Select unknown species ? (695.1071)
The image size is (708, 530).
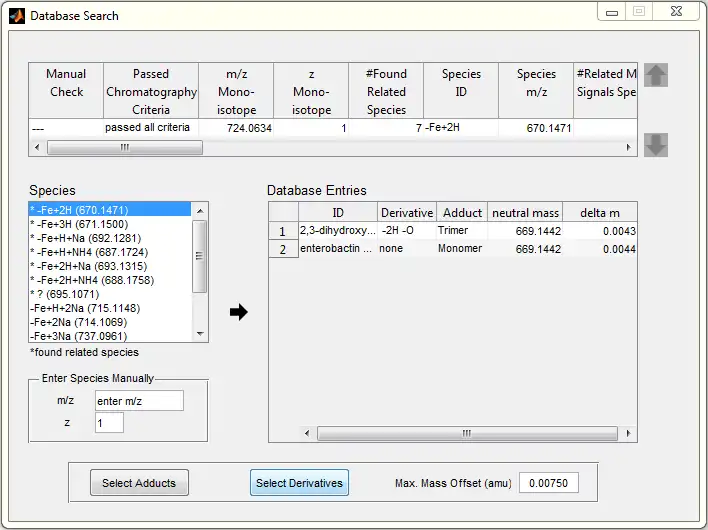(x=110, y=294)
